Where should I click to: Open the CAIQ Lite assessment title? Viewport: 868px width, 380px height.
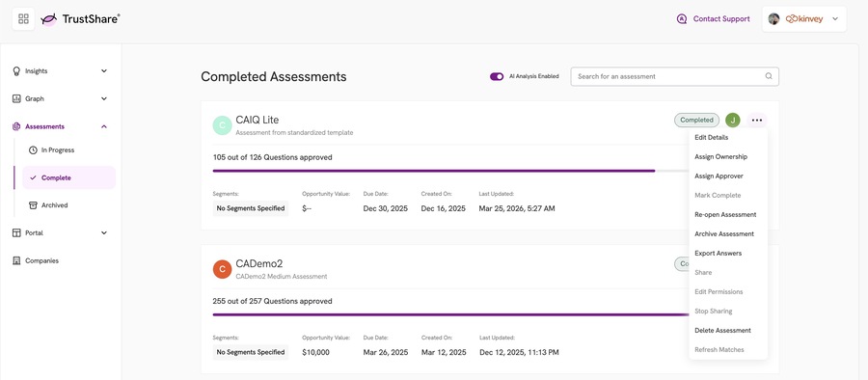257,120
